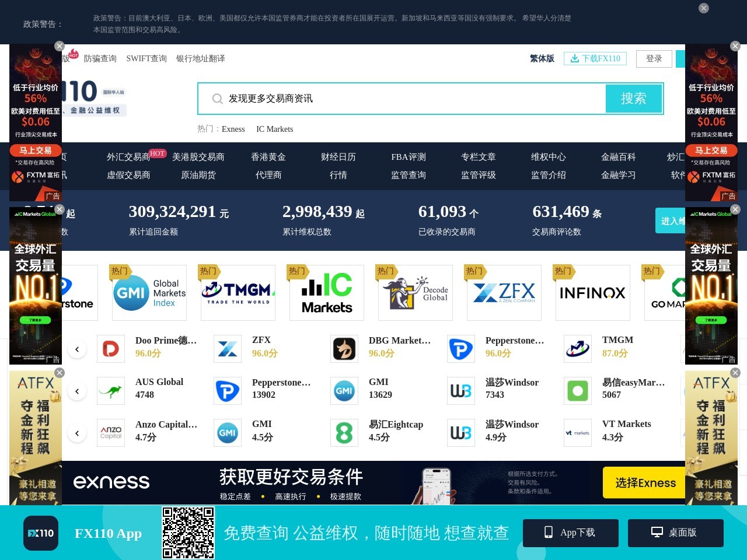Viewport: 747px width, 560px height.
Task: Select the IC Markets broker logo
Action: 326,292
